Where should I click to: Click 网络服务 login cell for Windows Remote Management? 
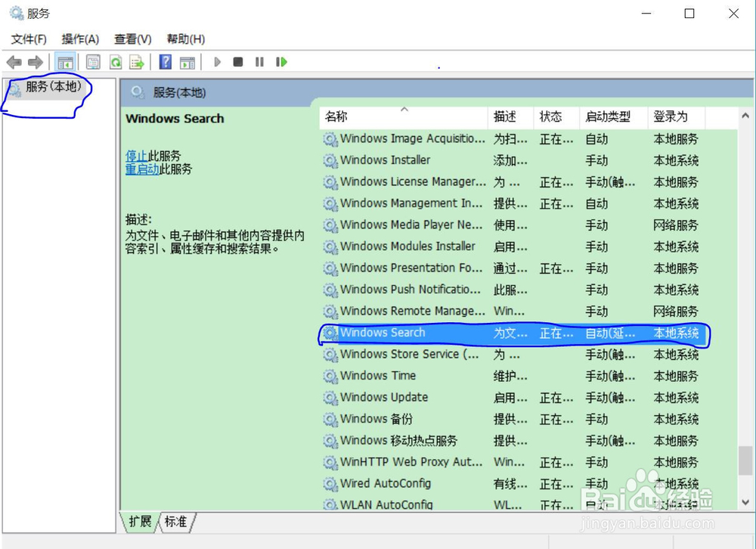675,312
